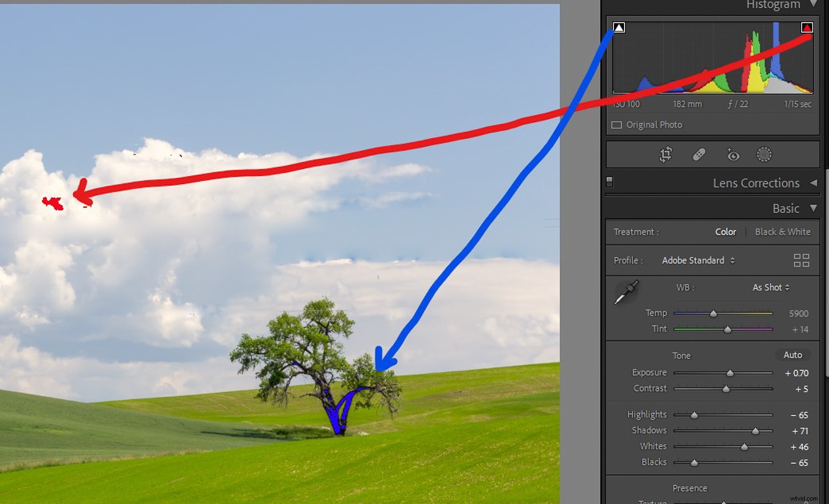The image size is (829, 504).
Task: Open the Profile Browser grid icon
Action: point(801,260)
